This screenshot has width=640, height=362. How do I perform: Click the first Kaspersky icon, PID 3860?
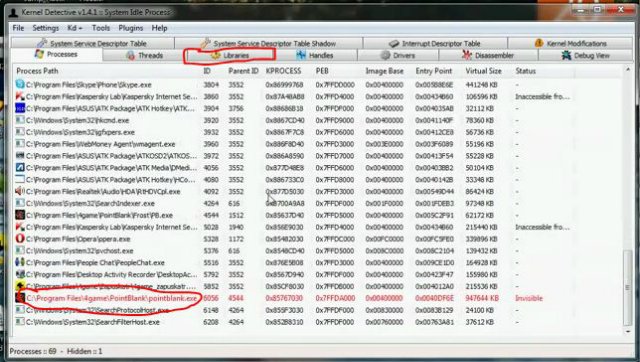20,96
